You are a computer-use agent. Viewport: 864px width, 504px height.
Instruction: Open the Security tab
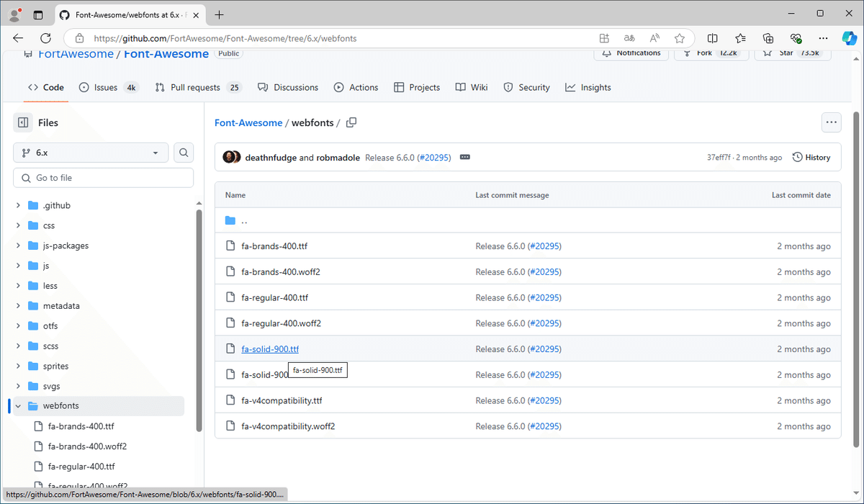[527, 87]
